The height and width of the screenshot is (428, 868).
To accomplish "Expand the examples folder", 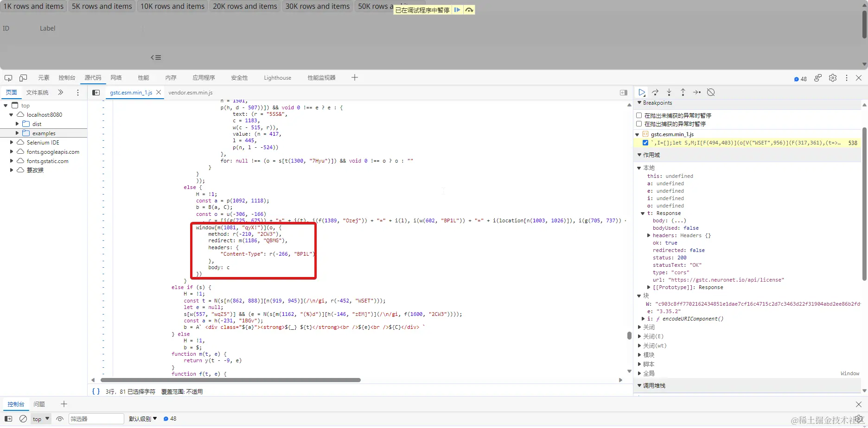I will pyautogui.click(x=17, y=133).
